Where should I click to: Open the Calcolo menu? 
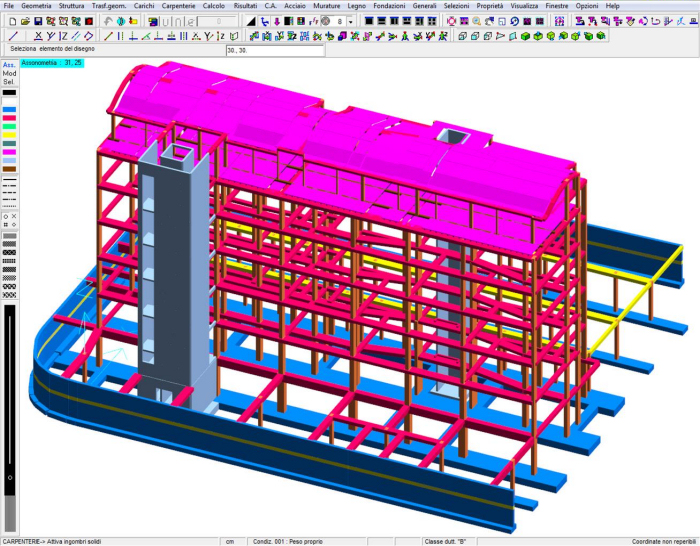point(213,6)
